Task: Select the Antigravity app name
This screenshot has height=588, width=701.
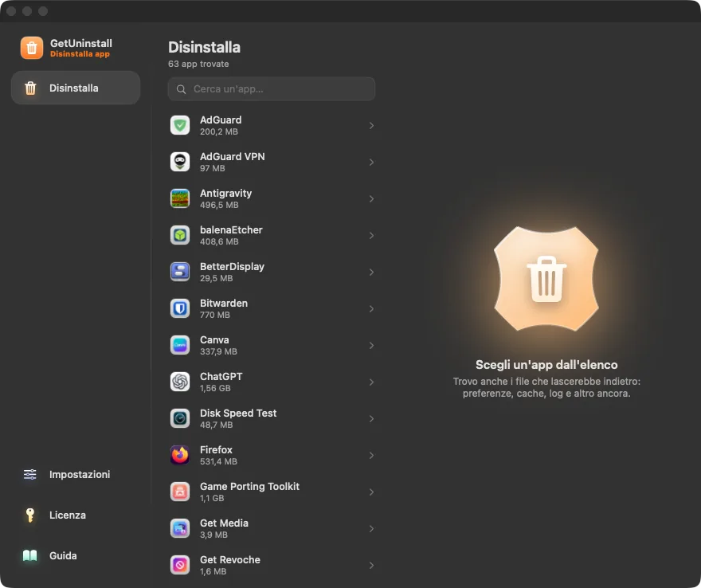Action: [225, 194]
